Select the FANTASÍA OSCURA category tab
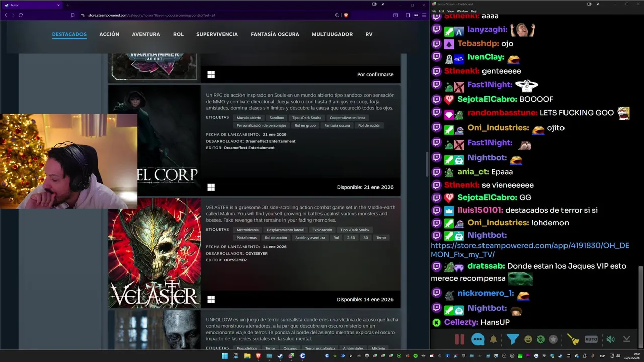This screenshot has height=362, width=644. tap(275, 34)
